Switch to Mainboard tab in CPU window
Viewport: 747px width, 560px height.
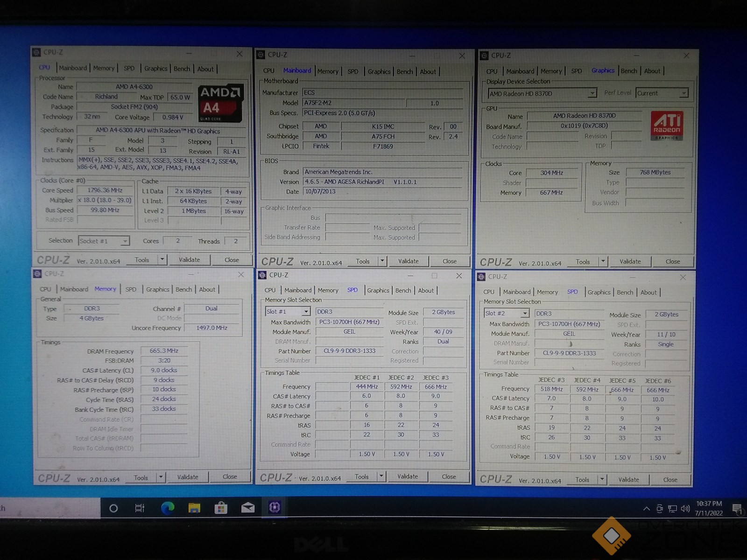coord(73,68)
